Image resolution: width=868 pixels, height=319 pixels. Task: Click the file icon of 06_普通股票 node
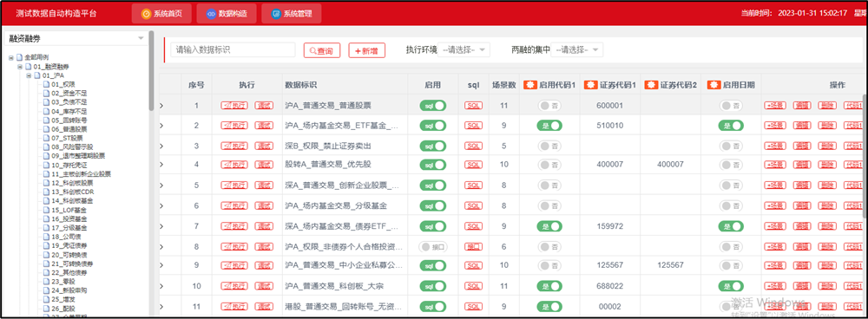pos(47,128)
